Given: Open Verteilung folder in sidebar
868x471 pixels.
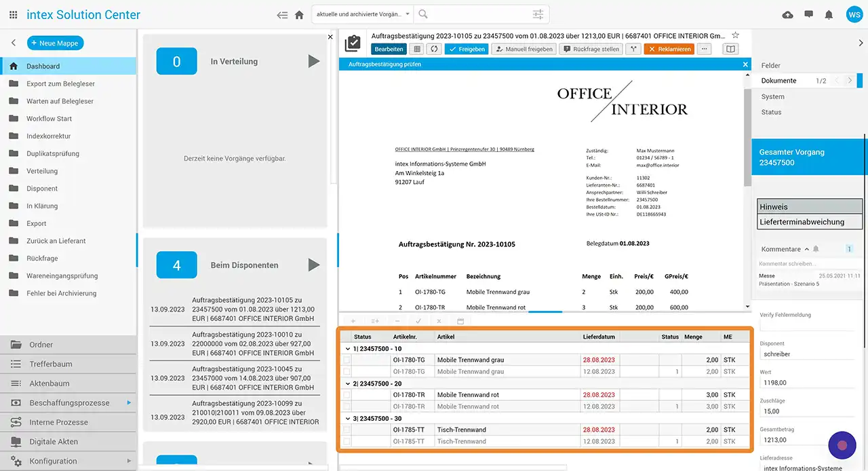Looking at the screenshot, I should coord(42,171).
